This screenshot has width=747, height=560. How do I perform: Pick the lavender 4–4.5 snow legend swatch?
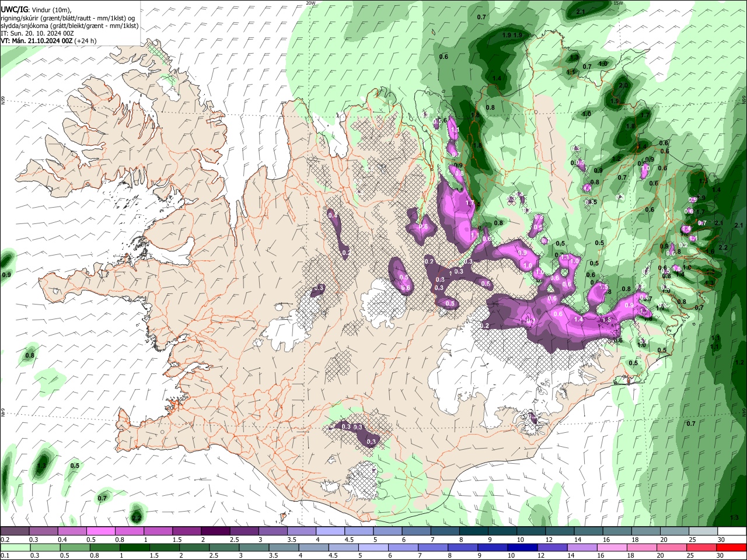329,531
